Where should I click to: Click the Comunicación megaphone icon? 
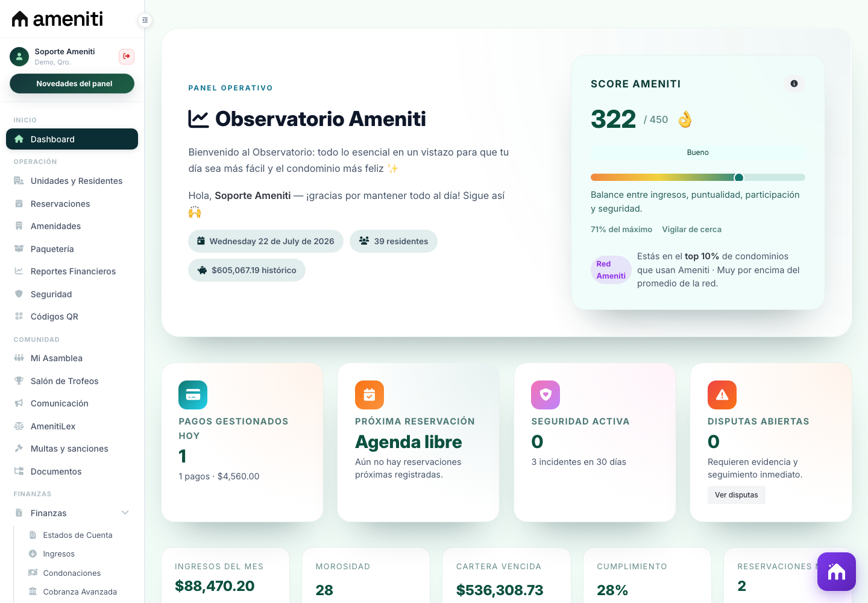pyautogui.click(x=19, y=403)
